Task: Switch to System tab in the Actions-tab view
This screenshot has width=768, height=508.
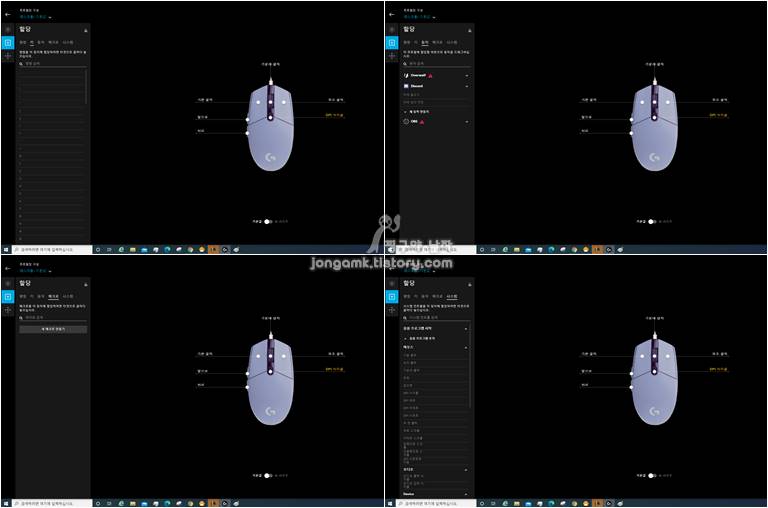Action: tap(452, 43)
